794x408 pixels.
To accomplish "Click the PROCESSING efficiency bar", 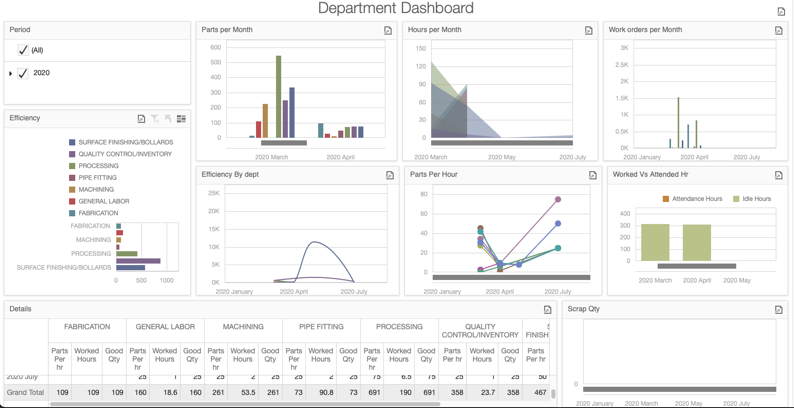I will [x=127, y=254].
